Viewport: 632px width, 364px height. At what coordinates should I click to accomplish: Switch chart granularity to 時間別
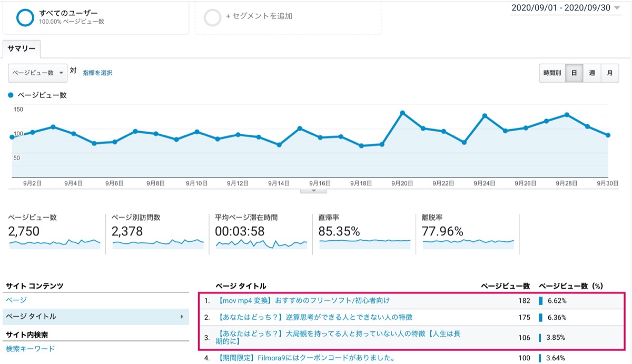coord(552,73)
